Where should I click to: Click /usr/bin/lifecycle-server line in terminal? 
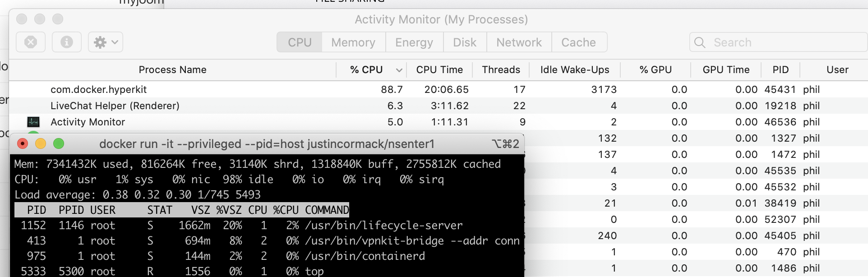click(x=242, y=225)
